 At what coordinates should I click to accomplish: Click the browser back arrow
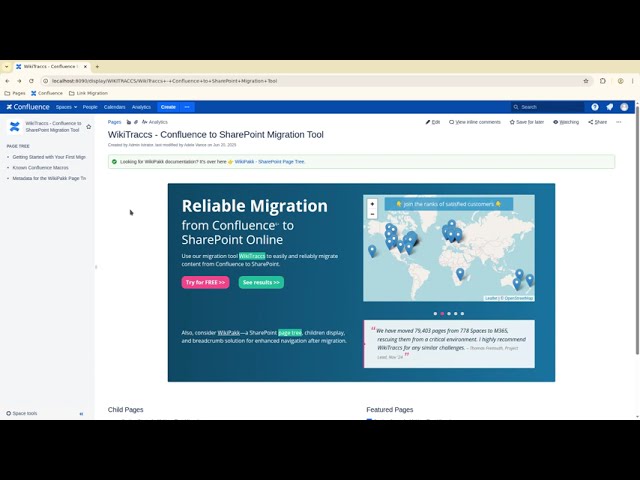[7, 81]
